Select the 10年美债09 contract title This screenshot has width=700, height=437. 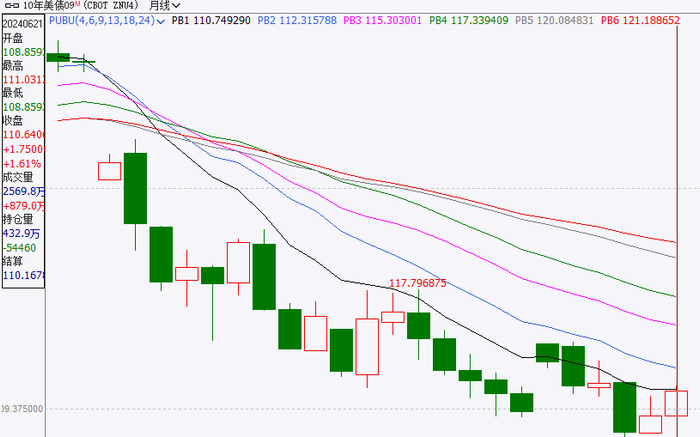click(48, 6)
